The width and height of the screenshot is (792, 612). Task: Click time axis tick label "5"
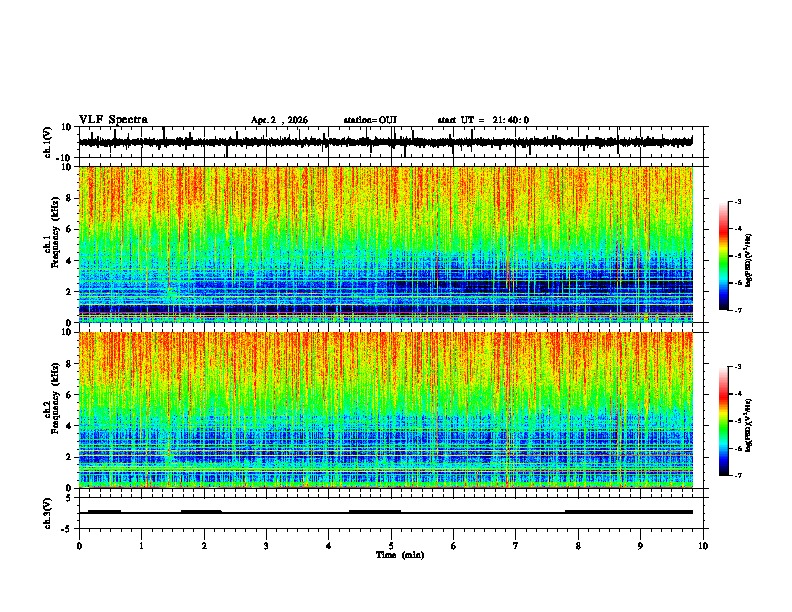[391, 546]
